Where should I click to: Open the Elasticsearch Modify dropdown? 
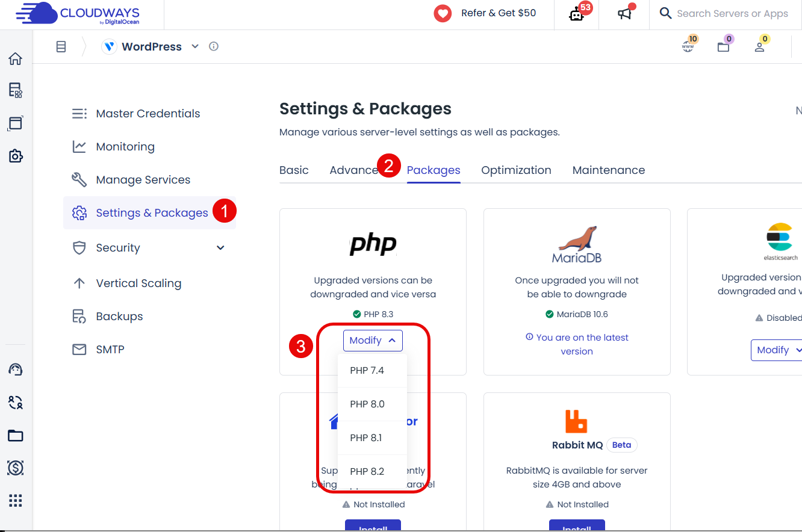[776, 350]
